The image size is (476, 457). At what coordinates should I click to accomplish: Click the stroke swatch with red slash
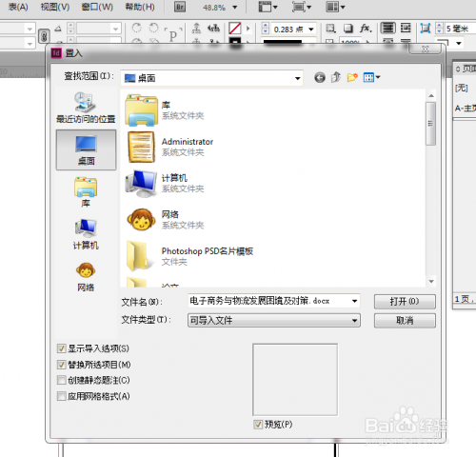pyautogui.click(x=235, y=29)
